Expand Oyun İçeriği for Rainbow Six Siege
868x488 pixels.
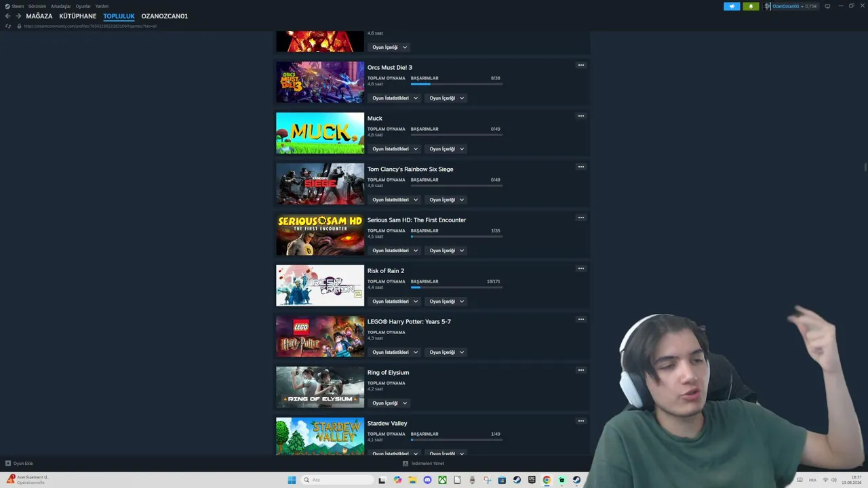[x=446, y=200]
